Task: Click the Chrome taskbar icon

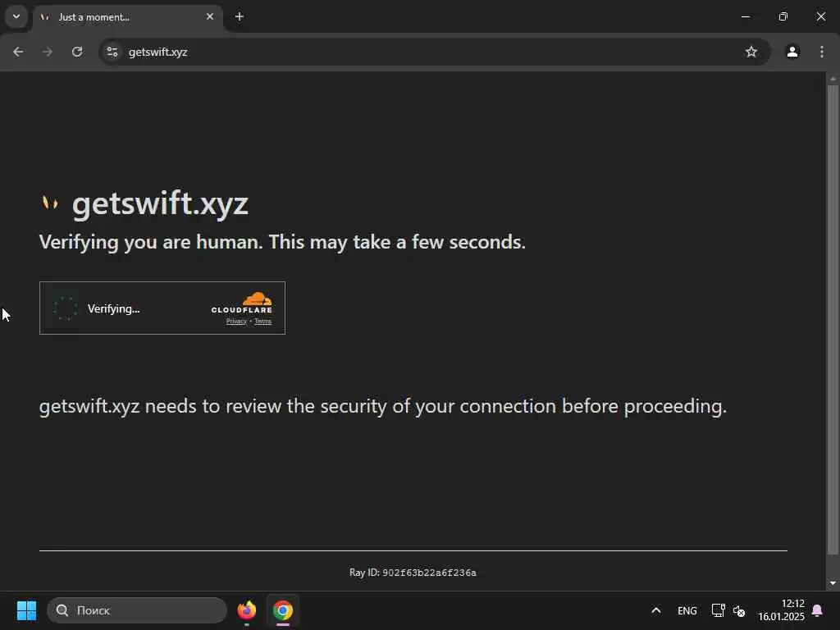Action: tap(283, 610)
